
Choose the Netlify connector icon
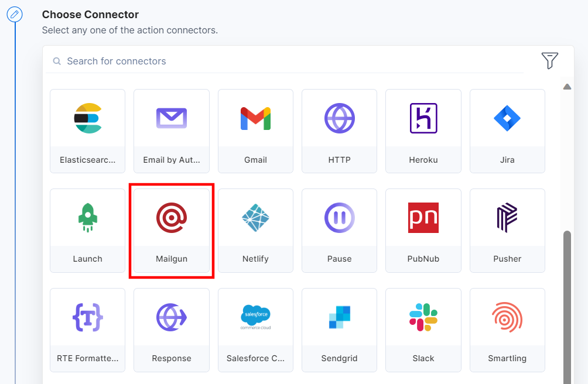255,218
